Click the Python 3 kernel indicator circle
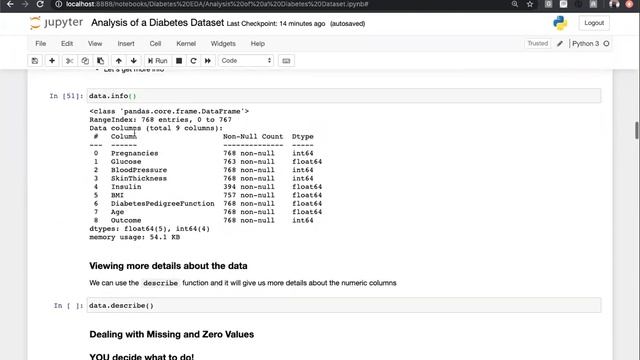The image size is (640, 360). [x=606, y=44]
